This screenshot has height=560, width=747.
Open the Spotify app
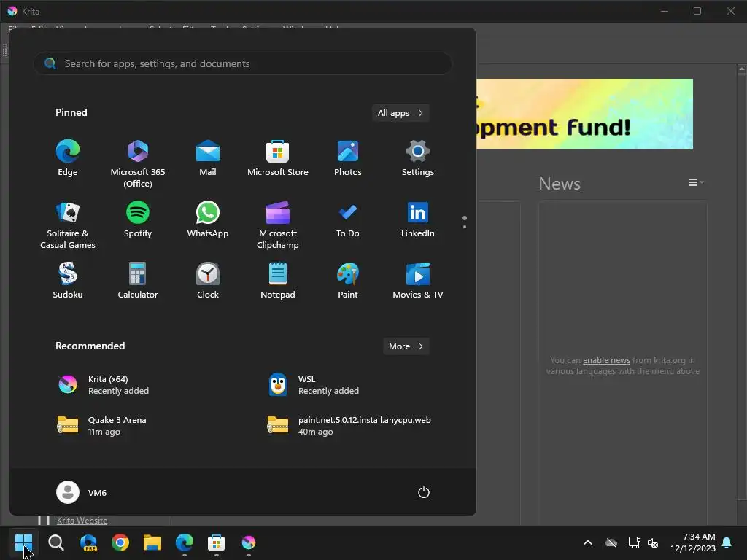tap(138, 219)
